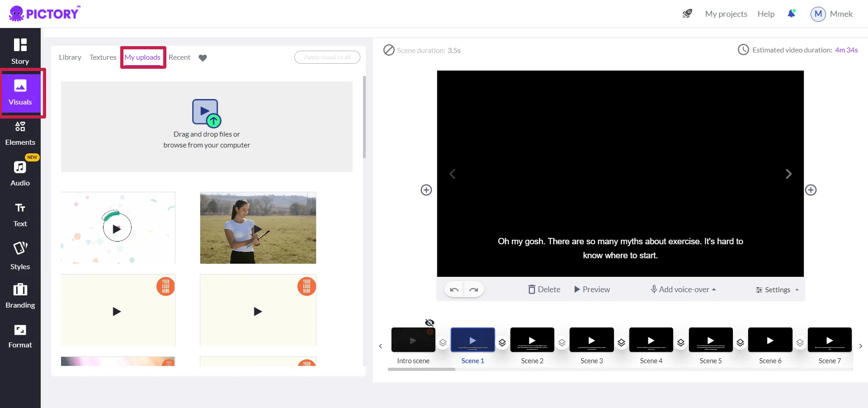The height and width of the screenshot is (408, 868).
Task: Select the Scene 4 thumbnail
Action: [651, 340]
